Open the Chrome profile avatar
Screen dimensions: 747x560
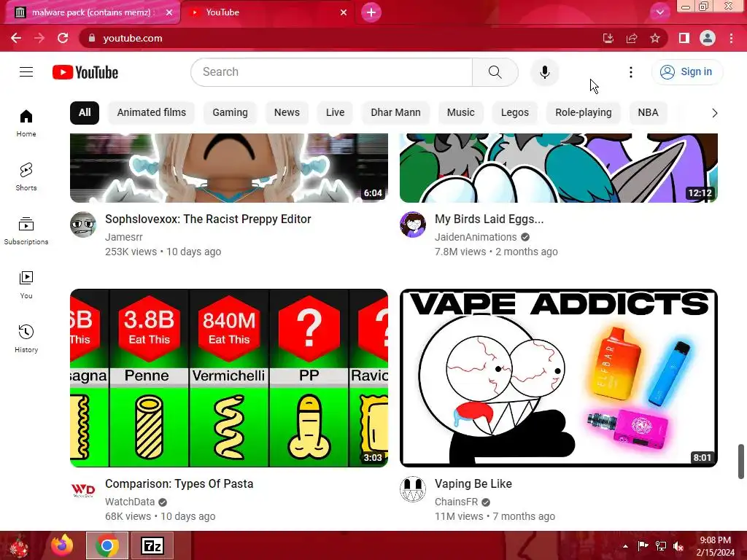pos(708,38)
